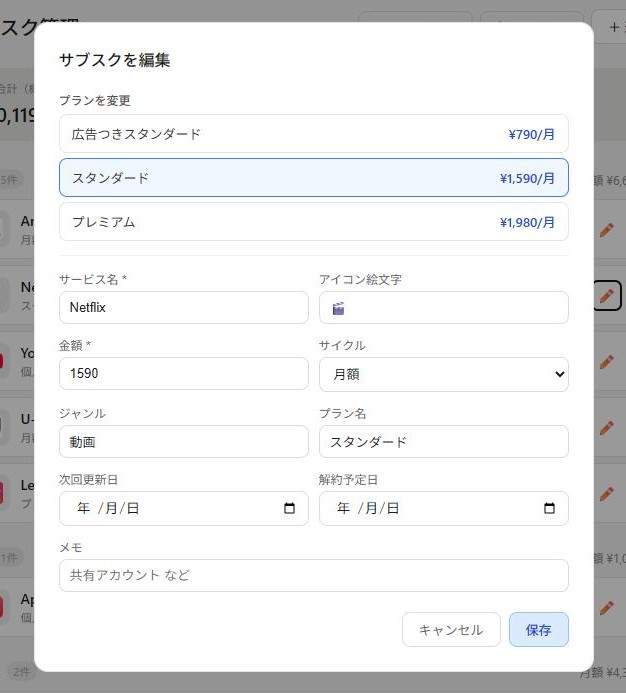
Task: Focus the ジャンル field containing 動画
Action: pyautogui.click(x=183, y=442)
